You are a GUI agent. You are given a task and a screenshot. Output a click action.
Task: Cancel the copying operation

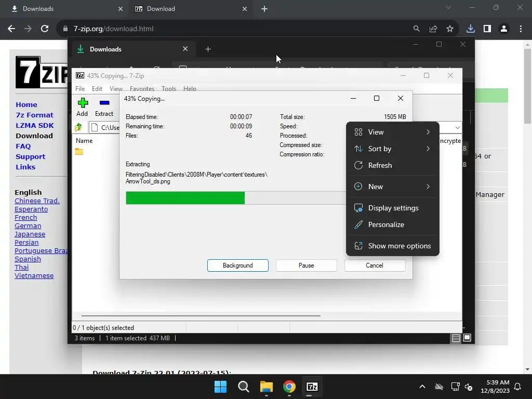pos(375,265)
